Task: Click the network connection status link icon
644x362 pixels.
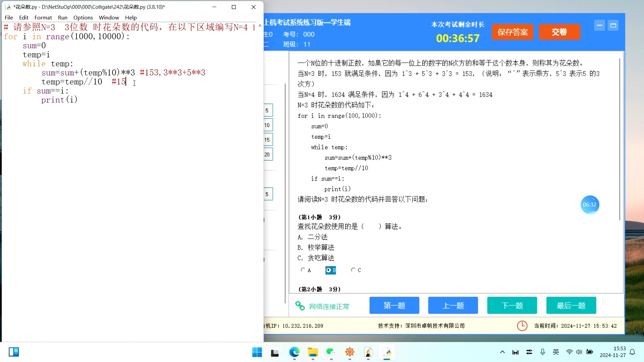Action: (x=300, y=306)
